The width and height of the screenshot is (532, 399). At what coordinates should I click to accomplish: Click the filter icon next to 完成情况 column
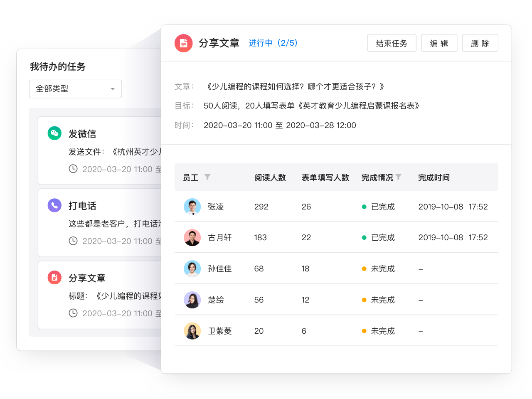tap(399, 177)
